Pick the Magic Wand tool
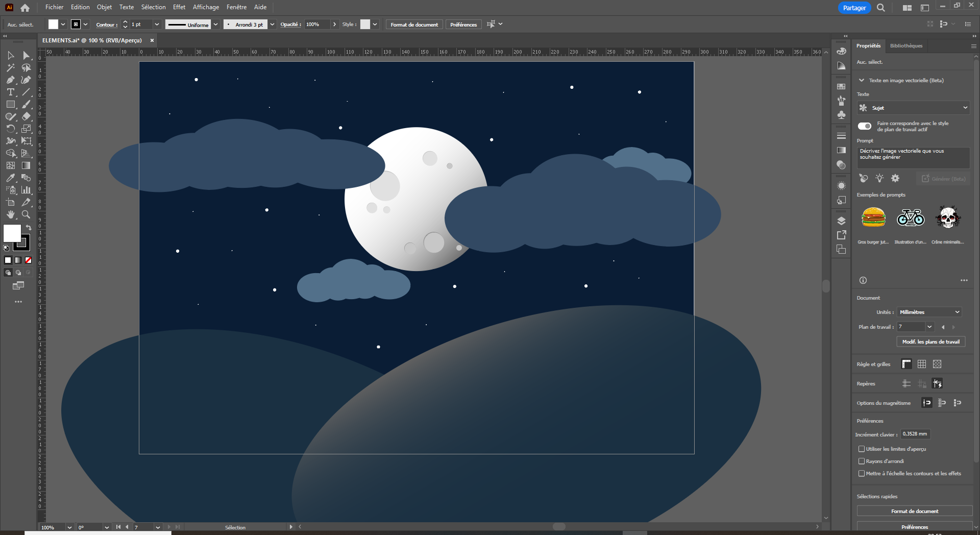980x535 pixels. [11, 67]
